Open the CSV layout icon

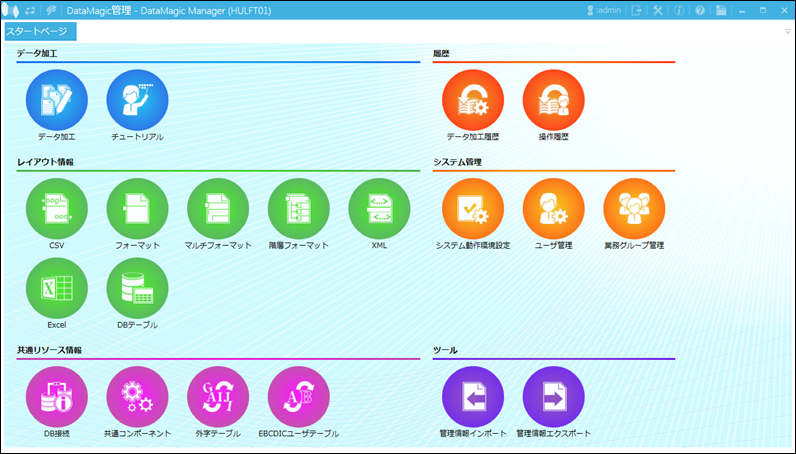point(57,209)
